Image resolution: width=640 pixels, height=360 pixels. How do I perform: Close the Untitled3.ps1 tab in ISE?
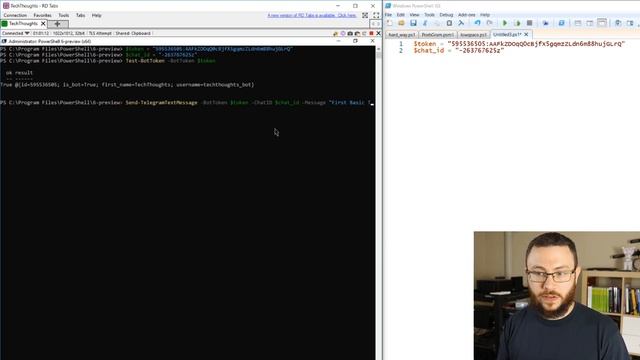click(x=527, y=35)
